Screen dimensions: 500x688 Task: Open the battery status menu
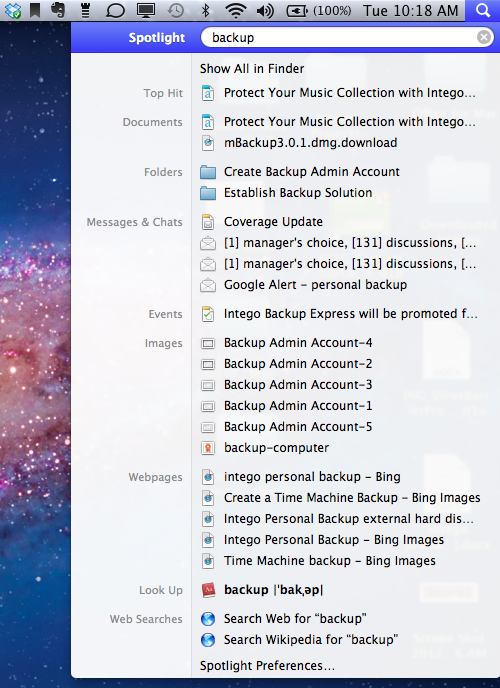[x=319, y=11]
